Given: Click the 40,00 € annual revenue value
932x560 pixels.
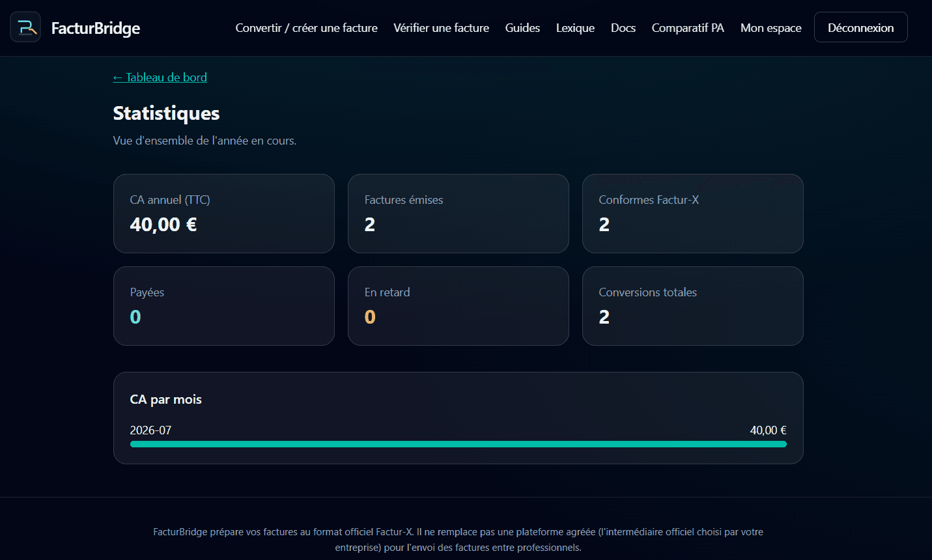Looking at the screenshot, I should click(x=163, y=225).
